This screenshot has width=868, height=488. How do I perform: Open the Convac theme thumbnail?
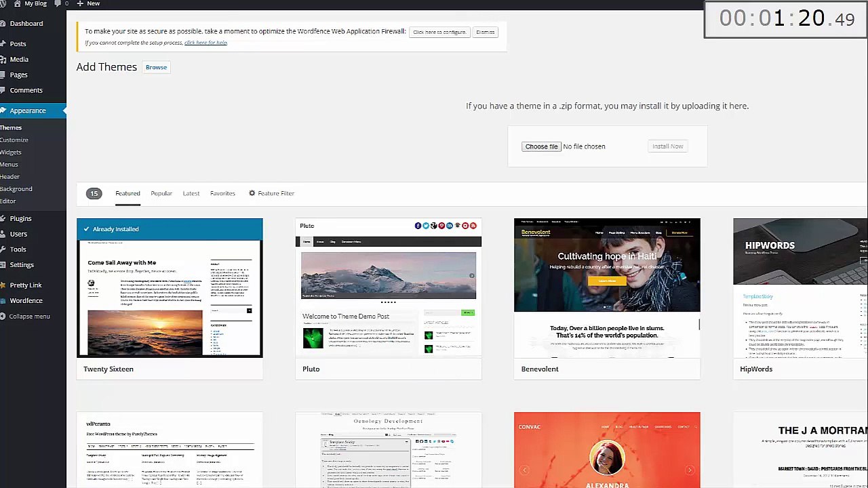coord(607,450)
